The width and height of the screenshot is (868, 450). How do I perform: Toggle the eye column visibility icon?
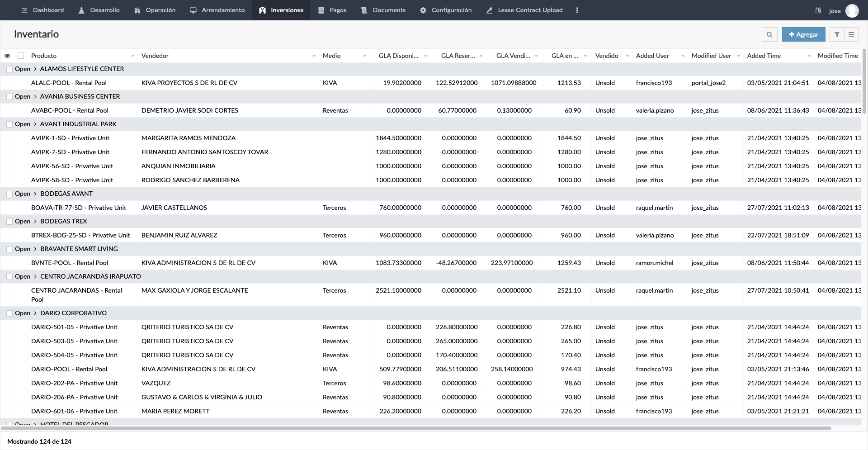(x=7, y=56)
